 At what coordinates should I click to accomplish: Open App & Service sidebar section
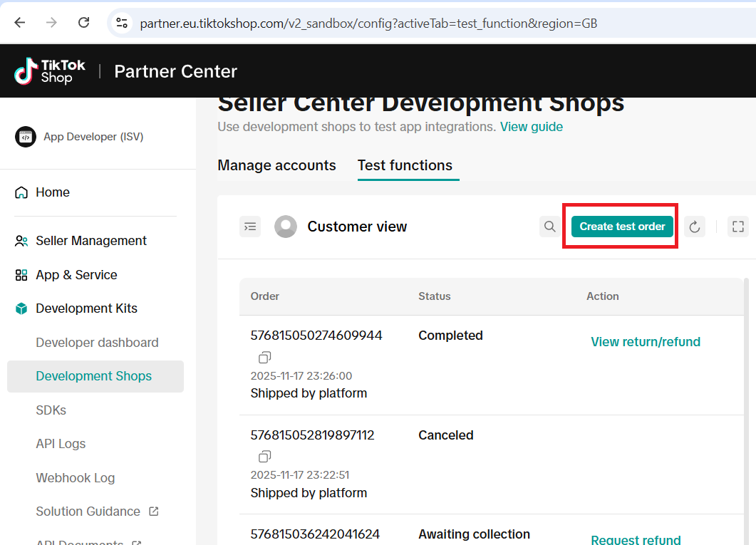tap(76, 275)
